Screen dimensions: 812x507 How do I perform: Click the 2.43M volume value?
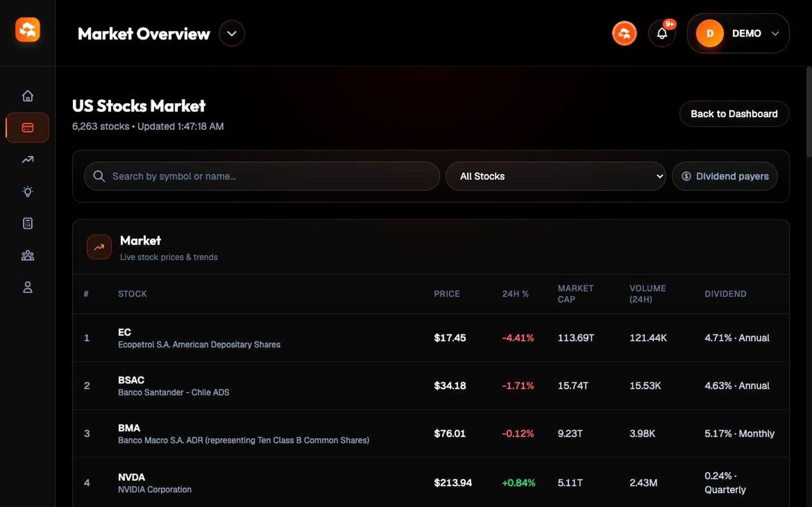coord(643,483)
